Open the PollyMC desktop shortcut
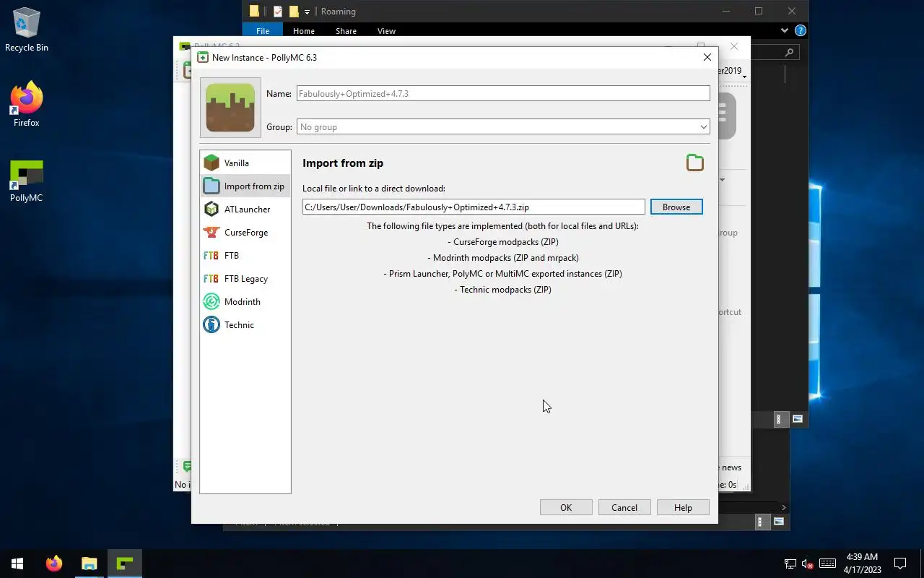The height and width of the screenshot is (578, 924). [27, 181]
